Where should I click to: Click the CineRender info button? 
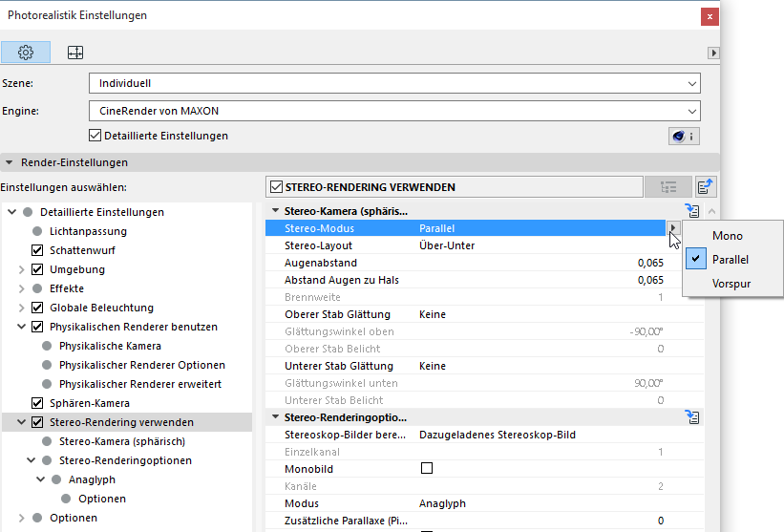click(x=684, y=136)
